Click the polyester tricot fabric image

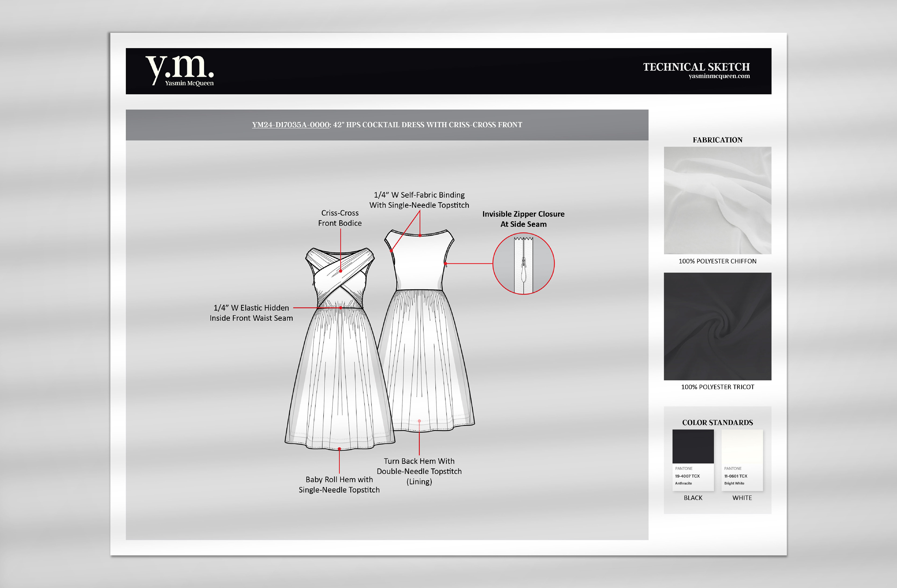point(717,326)
